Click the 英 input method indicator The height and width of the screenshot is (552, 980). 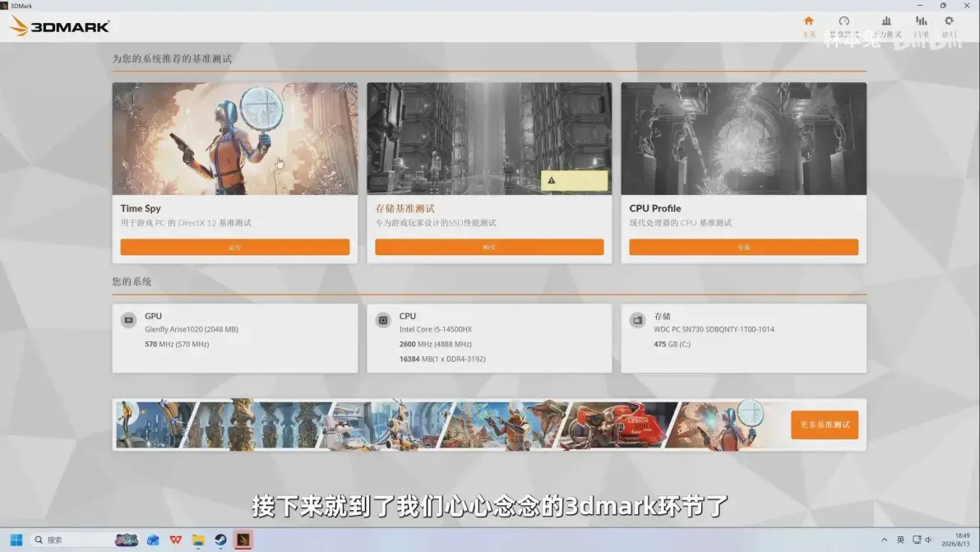point(900,540)
